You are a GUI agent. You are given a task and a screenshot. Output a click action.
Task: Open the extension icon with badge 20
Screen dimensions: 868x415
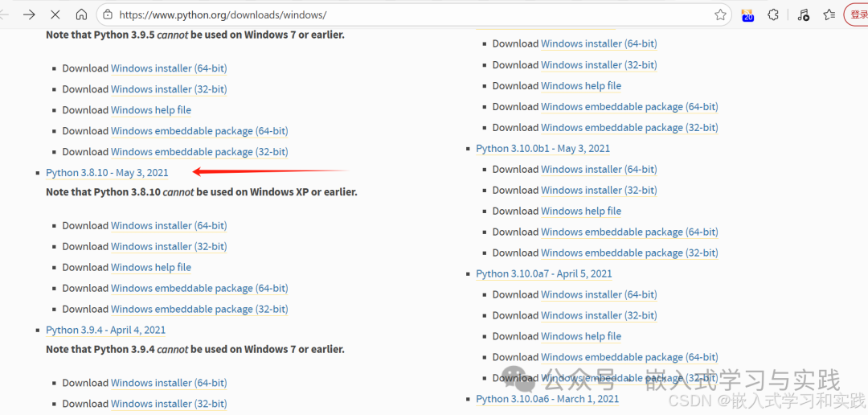click(x=748, y=15)
